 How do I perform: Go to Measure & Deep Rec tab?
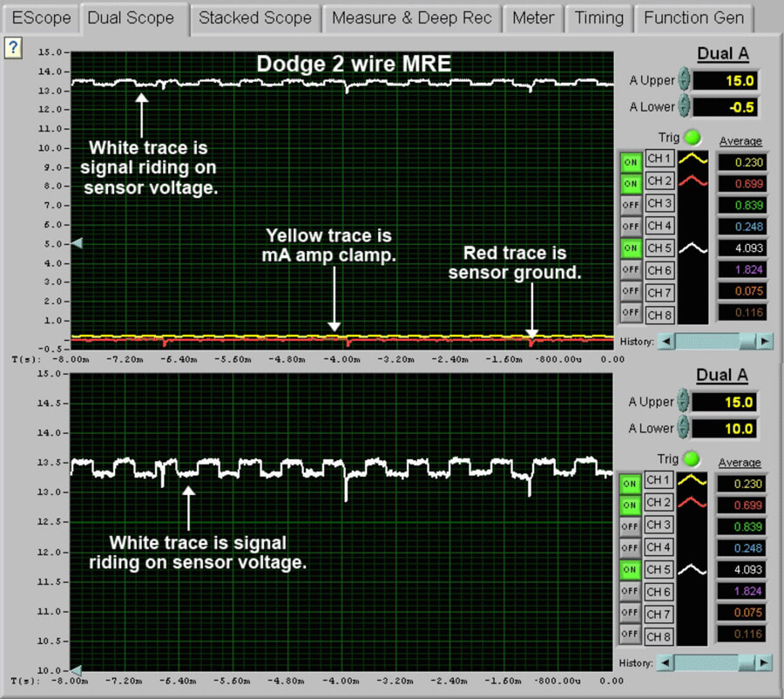(x=411, y=18)
